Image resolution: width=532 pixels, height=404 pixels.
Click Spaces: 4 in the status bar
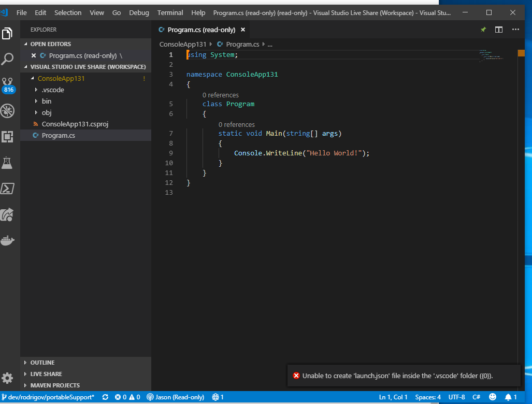click(x=428, y=397)
